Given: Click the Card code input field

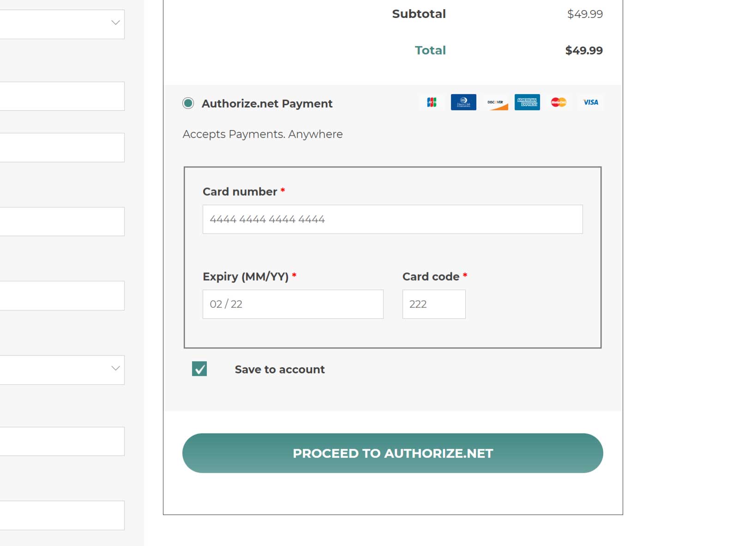Looking at the screenshot, I should point(434,304).
